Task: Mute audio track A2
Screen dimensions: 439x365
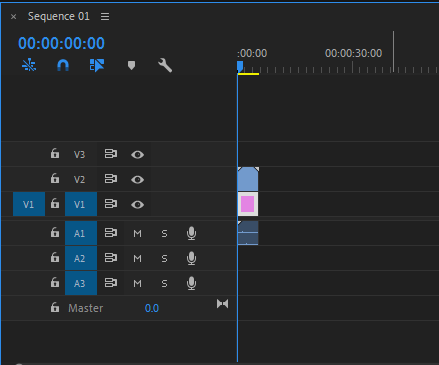Action: (x=137, y=259)
